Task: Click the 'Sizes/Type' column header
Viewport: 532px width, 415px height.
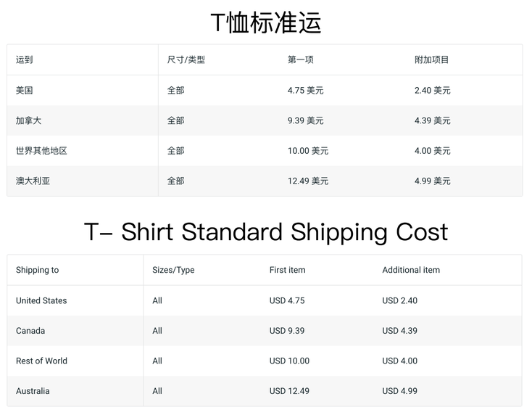Action: [x=173, y=270]
